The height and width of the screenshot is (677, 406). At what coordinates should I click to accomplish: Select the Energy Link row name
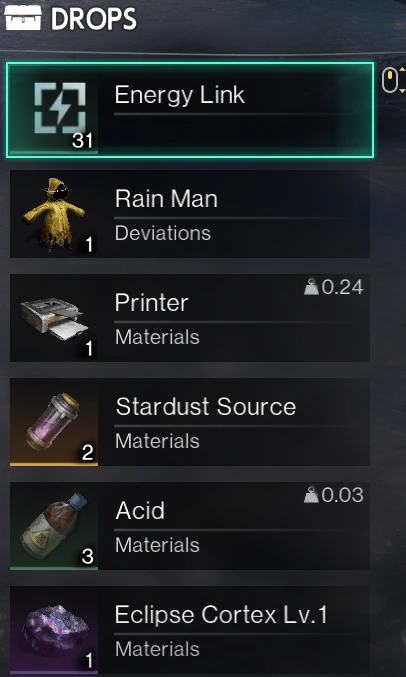tap(179, 95)
